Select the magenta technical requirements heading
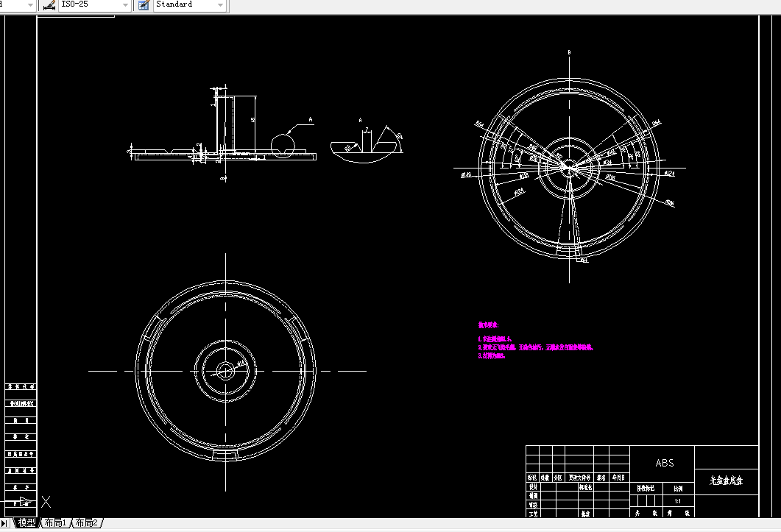 pyautogui.click(x=488, y=324)
